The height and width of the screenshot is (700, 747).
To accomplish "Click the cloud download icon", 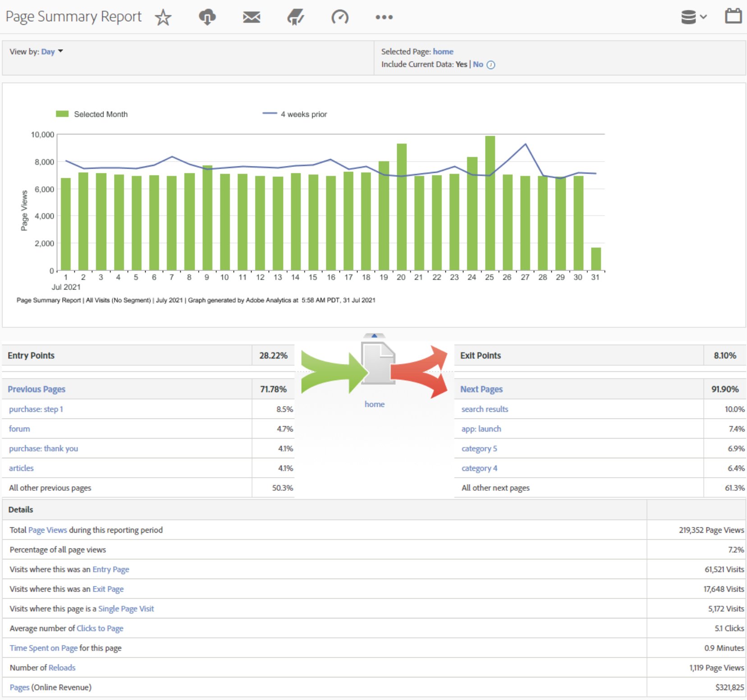I will tap(207, 18).
